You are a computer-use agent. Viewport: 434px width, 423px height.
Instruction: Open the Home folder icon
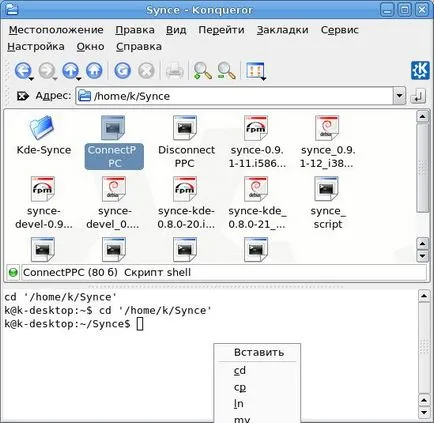click(x=94, y=71)
